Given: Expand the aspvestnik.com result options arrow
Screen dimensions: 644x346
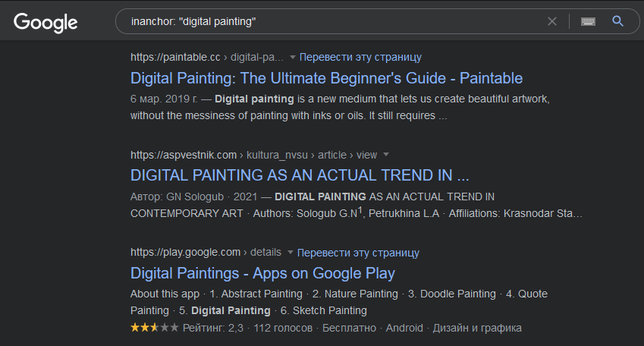Looking at the screenshot, I should tap(386, 155).
